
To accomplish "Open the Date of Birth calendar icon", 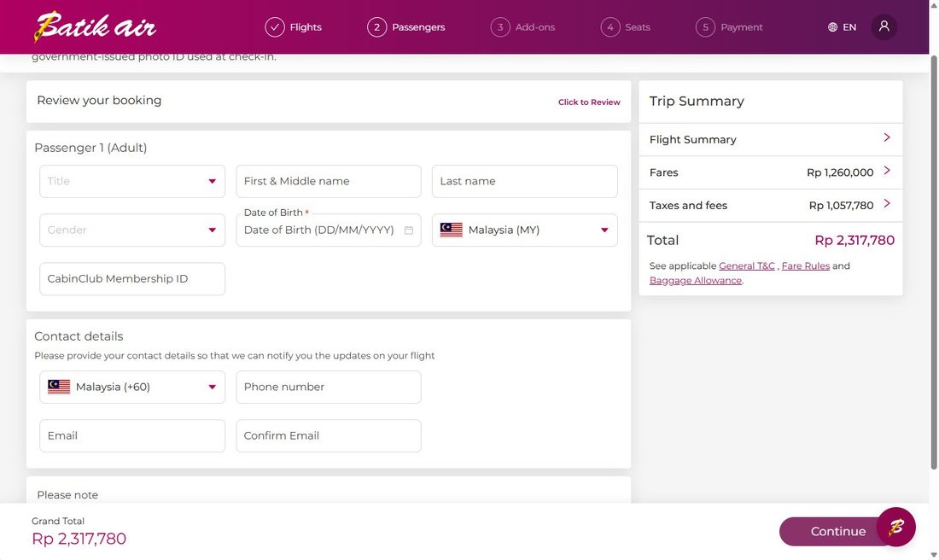I will click(x=408, y=230).
